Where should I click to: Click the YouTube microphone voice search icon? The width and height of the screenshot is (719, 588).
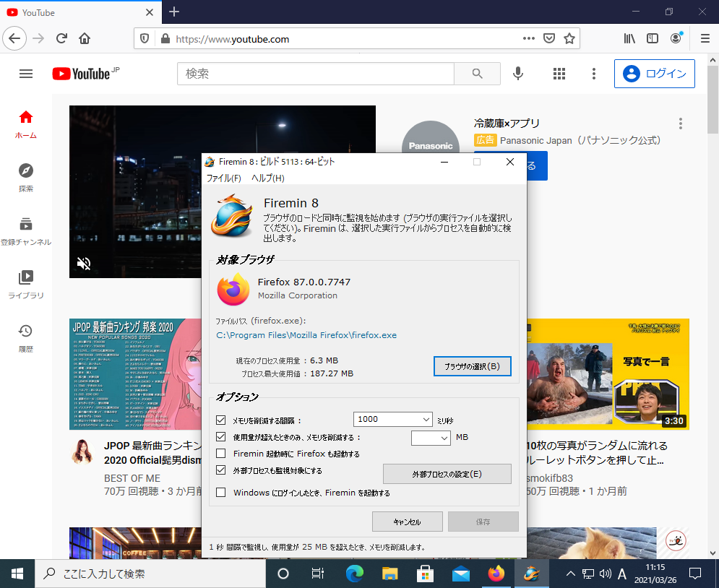[518, 74]
